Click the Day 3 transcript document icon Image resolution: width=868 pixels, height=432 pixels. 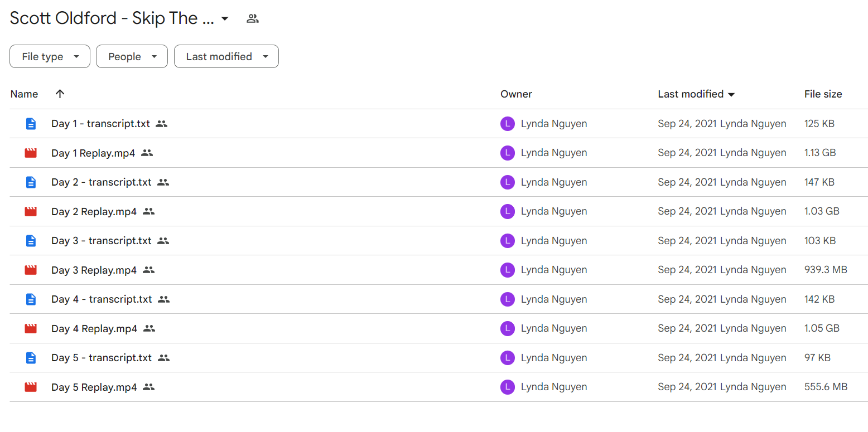point(31,241)
